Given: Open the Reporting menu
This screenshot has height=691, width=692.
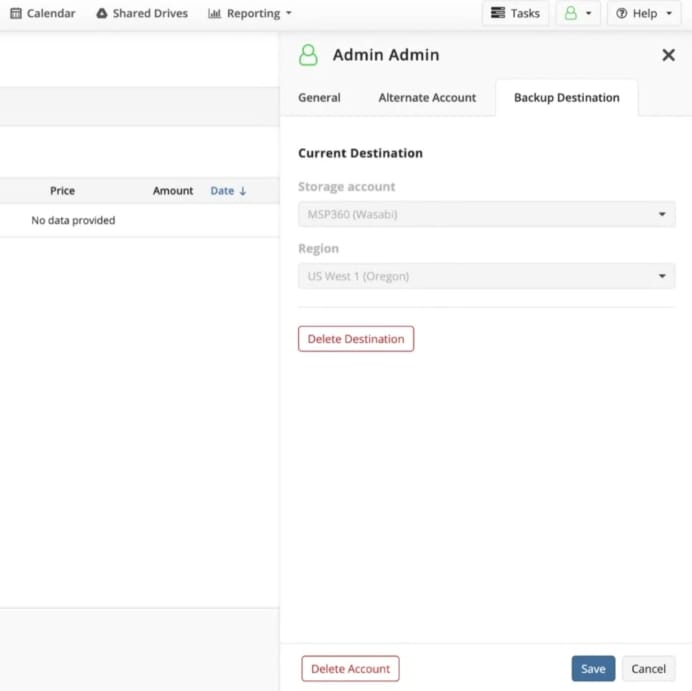Looking at the screenshot, I should point(250,14).
